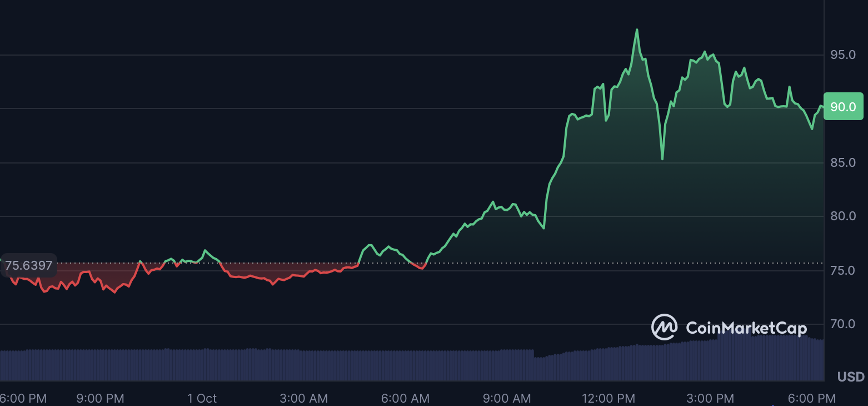Click the 6:00 AM time marker
The image size is (868, 406).
tap(405, 398)
